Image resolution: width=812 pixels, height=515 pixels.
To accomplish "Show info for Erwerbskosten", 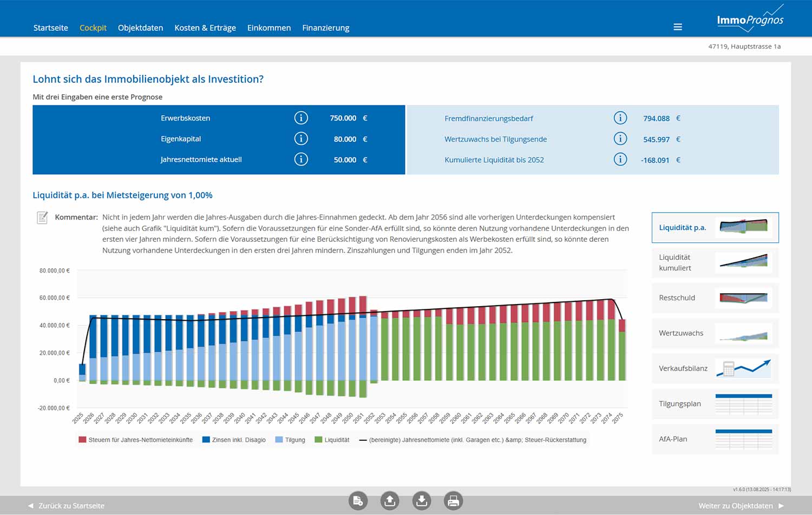I will (301, 118).
